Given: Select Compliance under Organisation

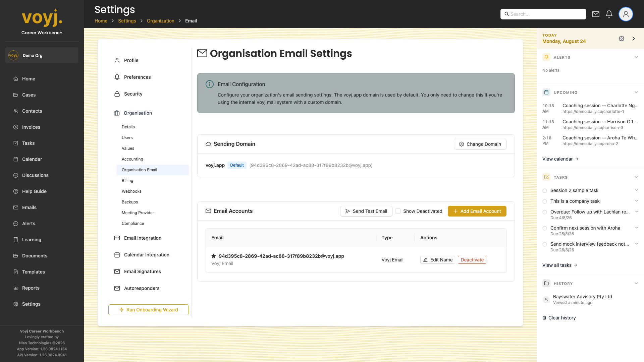Looking at the screenshot, I should 153,224.
